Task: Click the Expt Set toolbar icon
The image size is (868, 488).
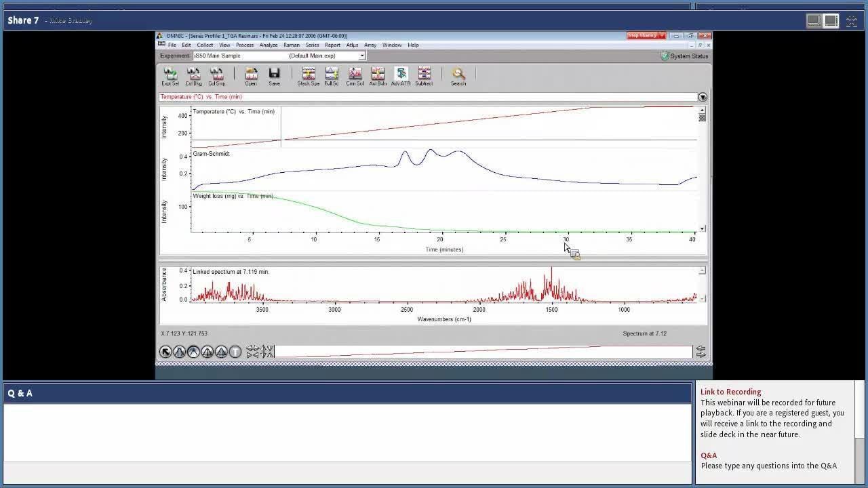Action: click(x=170, y=76)
